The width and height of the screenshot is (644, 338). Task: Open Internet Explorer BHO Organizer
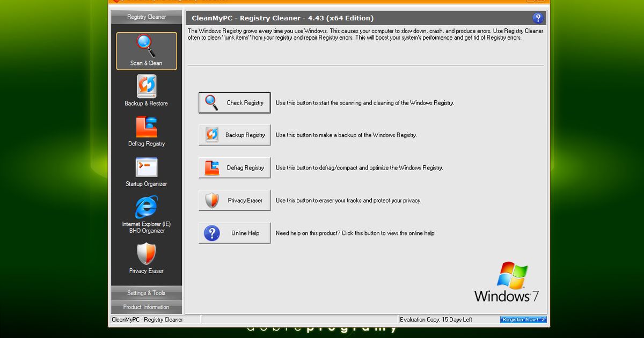pos(147,215)
